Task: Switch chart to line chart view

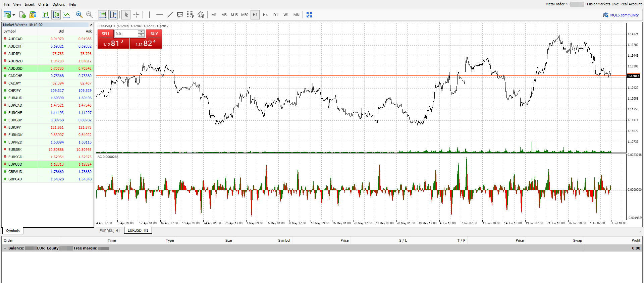Action: pos(67,15)
